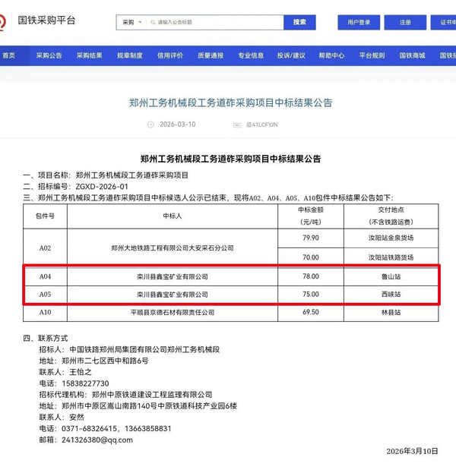Open the 采购 search type dropdown
456x476 pixels.
(x=131, y=23)
